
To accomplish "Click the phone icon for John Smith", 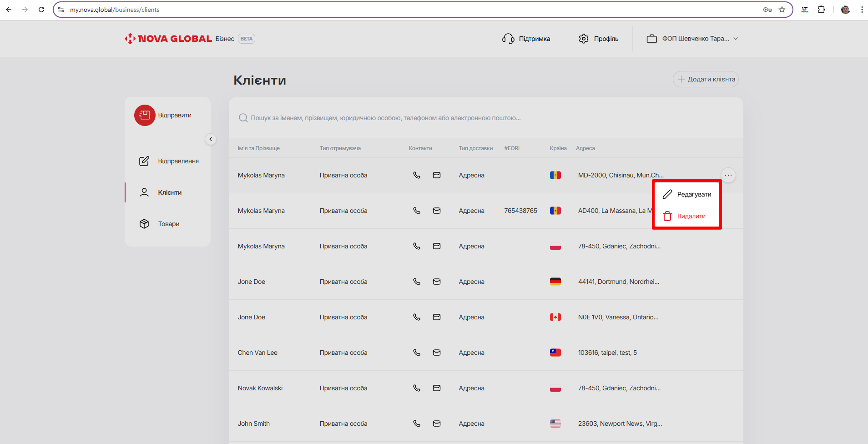I will tap(416, 424).
